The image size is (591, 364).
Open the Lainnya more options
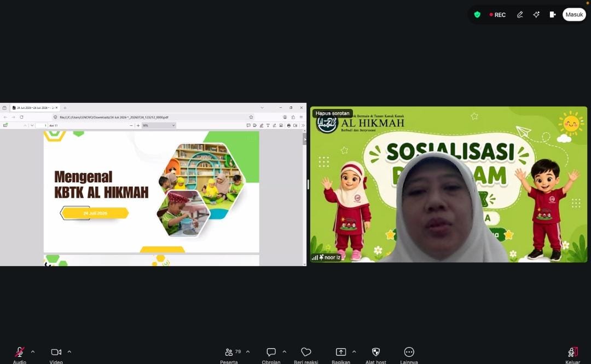[x=409, y=355]
